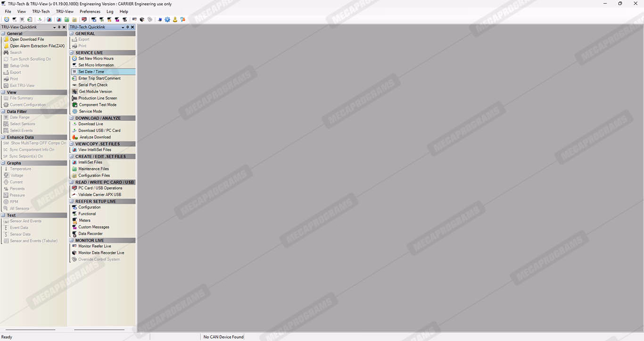
Task: Open the TRU-Tech Quicklink panel dropdown arrow
Action: click(123, 27)
